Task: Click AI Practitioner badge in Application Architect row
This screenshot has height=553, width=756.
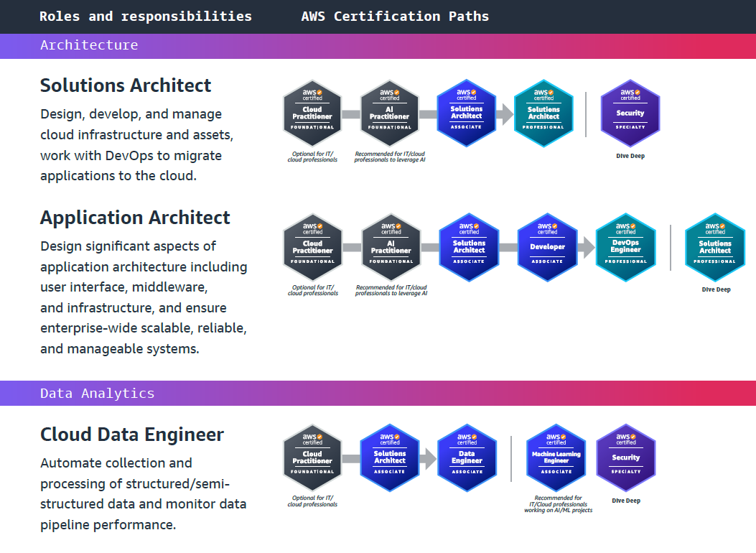Action: (391, 246)
